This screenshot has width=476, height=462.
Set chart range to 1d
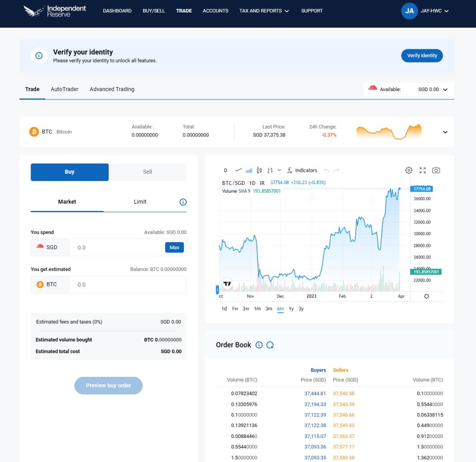pyautogui.click(x=224, y=309)
